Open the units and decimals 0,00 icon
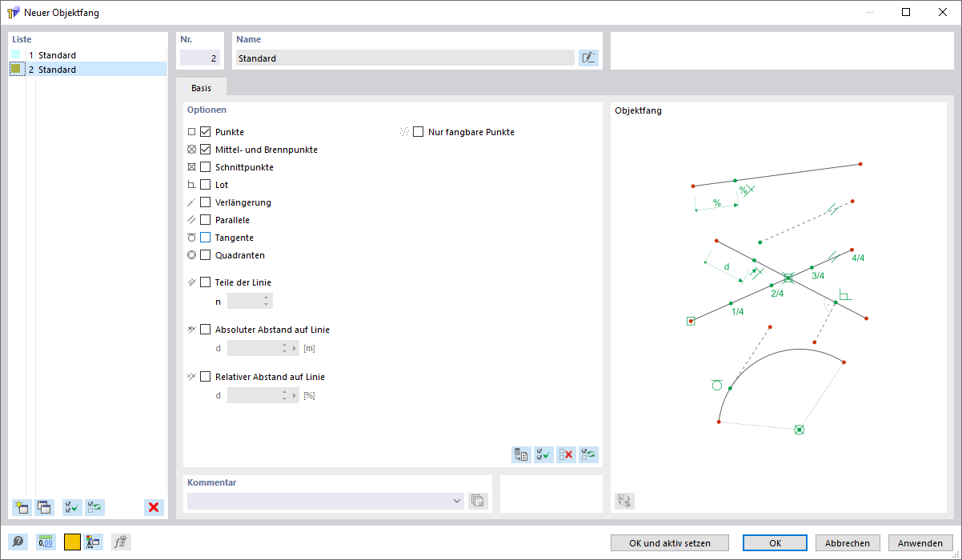Image resolution: width=962 pixels, height=560 pixels. click(46, 542)
